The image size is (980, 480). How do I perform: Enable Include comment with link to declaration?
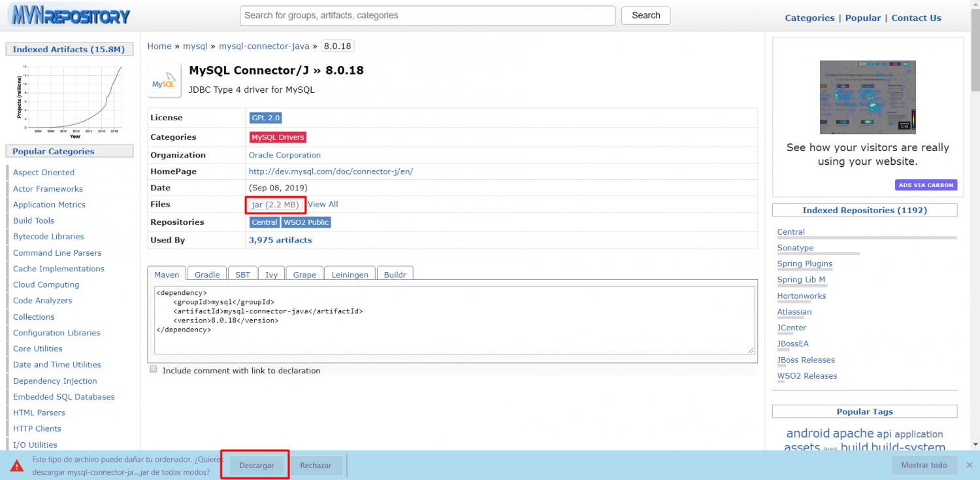(154, 369)
